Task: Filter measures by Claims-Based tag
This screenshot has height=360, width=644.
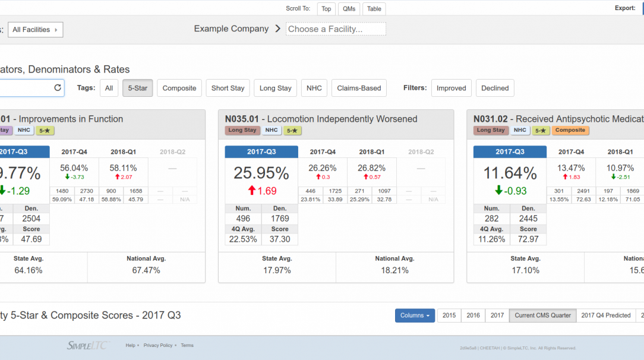Action: pyautogui.click(x=359, y=88)
